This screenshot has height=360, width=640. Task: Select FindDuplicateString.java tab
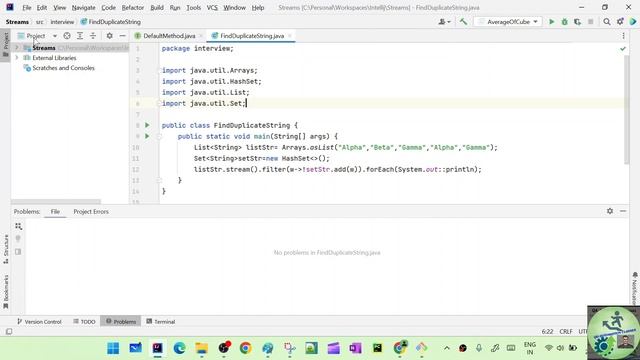tap(252, 36)
